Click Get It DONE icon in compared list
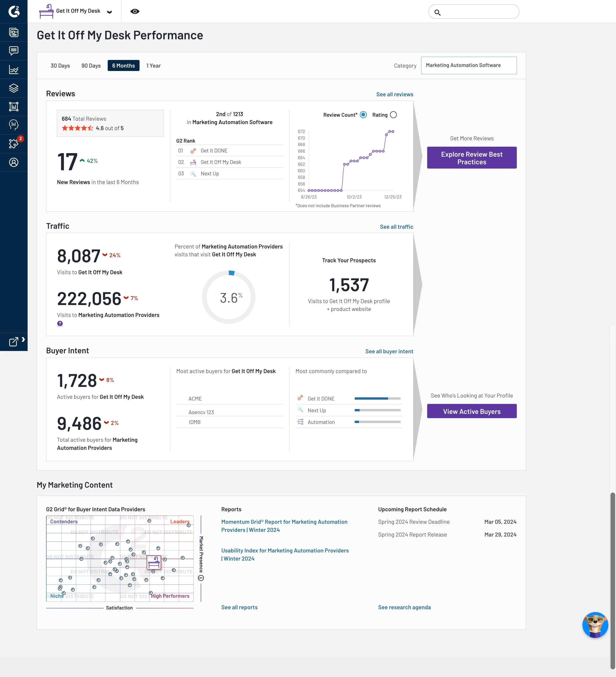The width and height of the screenshot is (616, 677). click(x=300, y=398)
